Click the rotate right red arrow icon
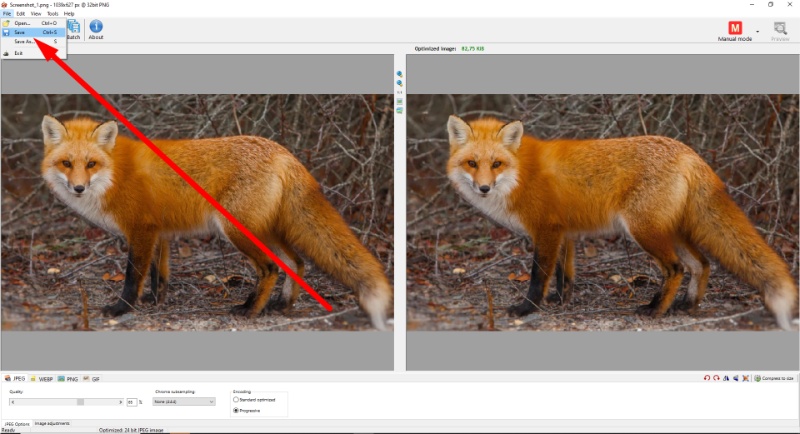Screen dimensions: 800x434 [716, 378]
